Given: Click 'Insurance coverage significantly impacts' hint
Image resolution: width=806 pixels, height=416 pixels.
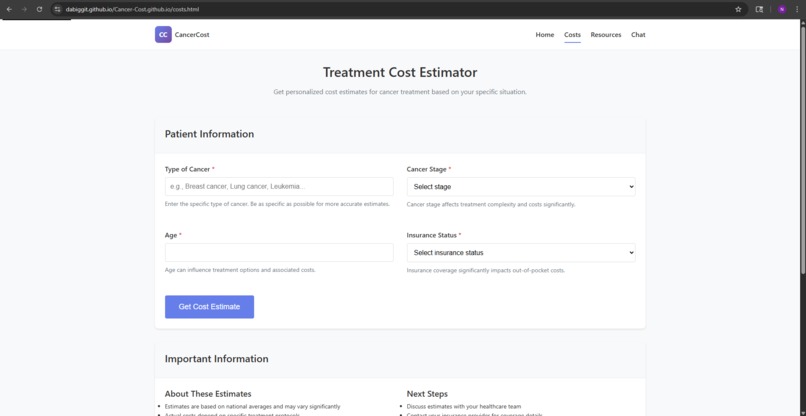Looking at the screenshot, I should point(486,270).
